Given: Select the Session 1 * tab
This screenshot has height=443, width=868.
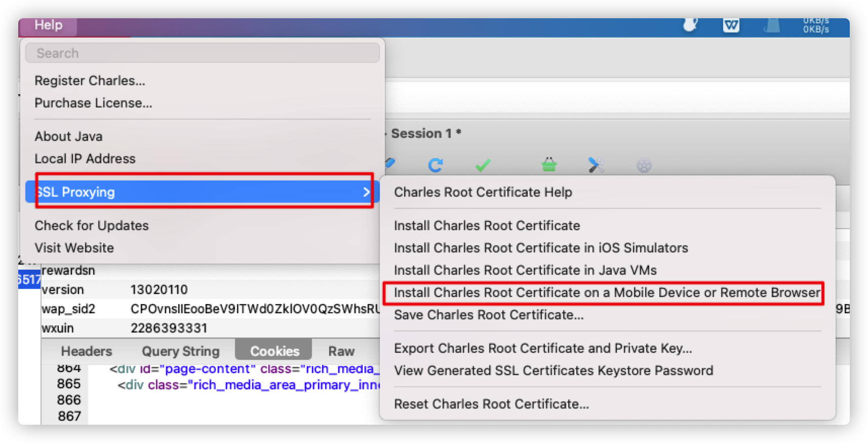Looking at the screenshot, I should pyautogui.click(x=425, y=133).
